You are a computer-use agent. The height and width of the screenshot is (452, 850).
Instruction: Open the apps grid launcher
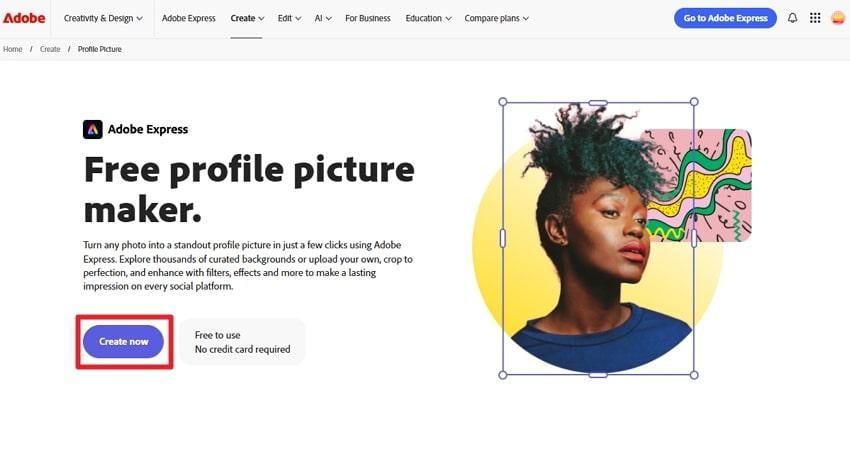(x=815, y=18)
